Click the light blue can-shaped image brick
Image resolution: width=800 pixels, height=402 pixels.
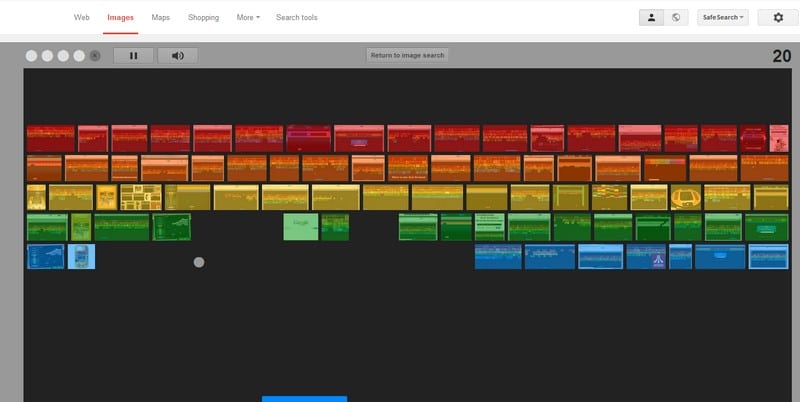[x=82, y=257]
